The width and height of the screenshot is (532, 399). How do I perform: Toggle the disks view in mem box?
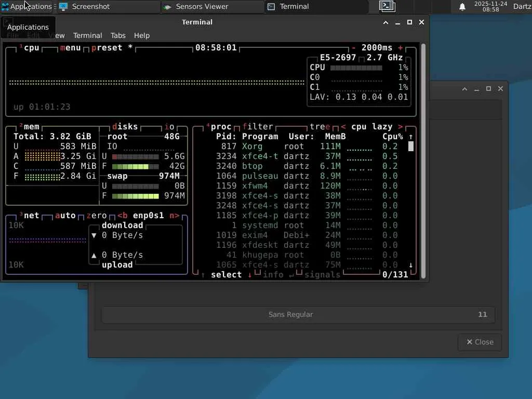point(125,127)
